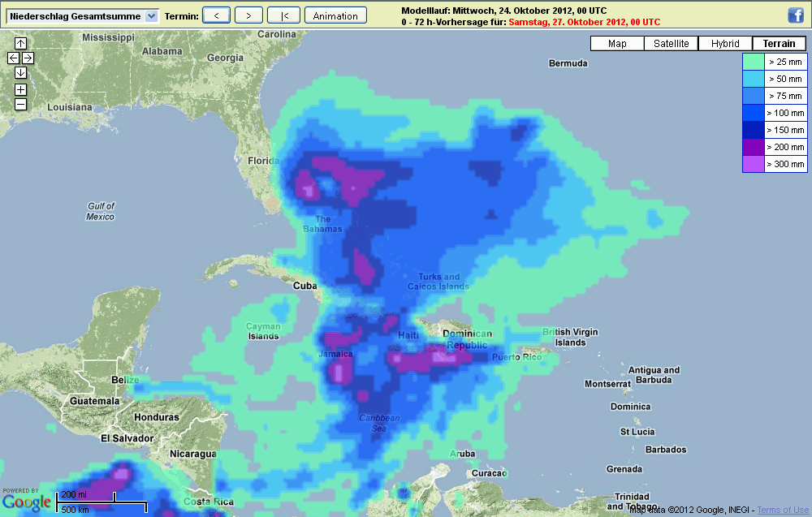Click the Antigua and Barbuda label
The image size is (812, 517).
coord(654,375)
